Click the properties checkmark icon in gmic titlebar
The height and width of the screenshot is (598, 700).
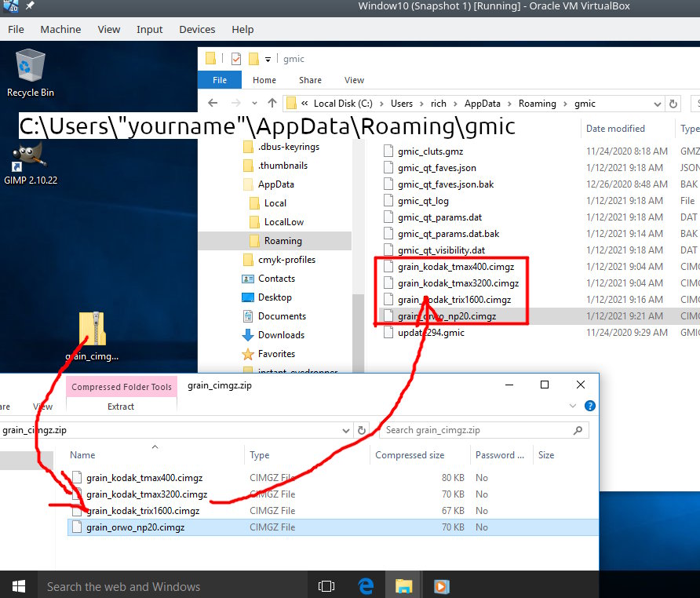point(236,59)
